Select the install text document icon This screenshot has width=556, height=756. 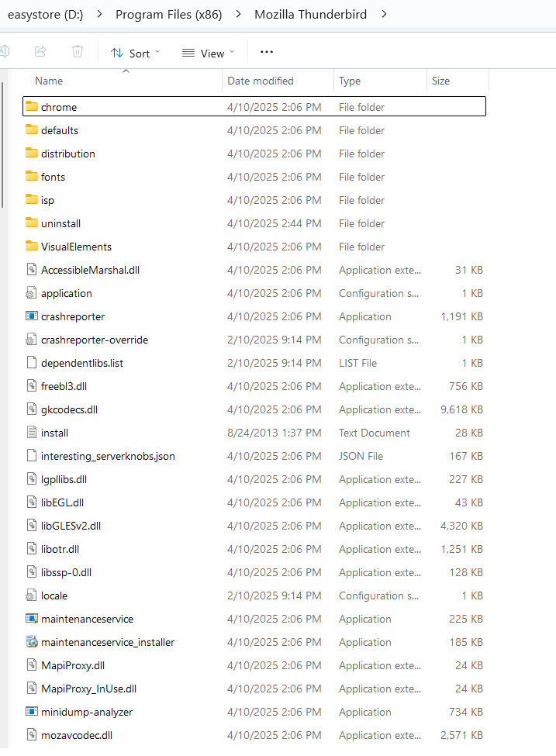(32, 433)
